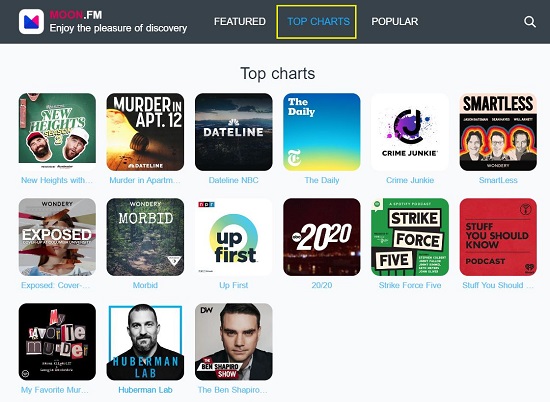The height and width of the screenshot is (402, 550).
Task: Open The Ben Shapiro Show cover
Action: tap(234, 342)
